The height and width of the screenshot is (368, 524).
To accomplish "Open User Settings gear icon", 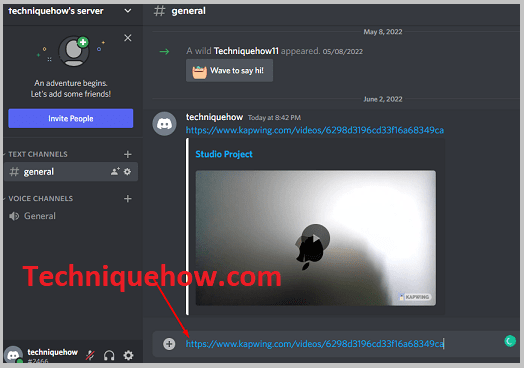I will 128,355.
